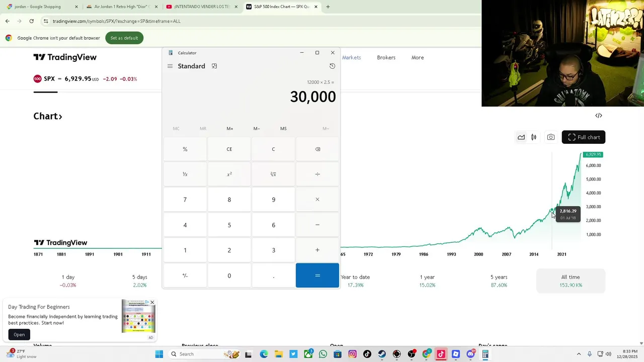Click the SPX symbol badge icon
Viewport: 644px width, 362px height.
point(37,79)
